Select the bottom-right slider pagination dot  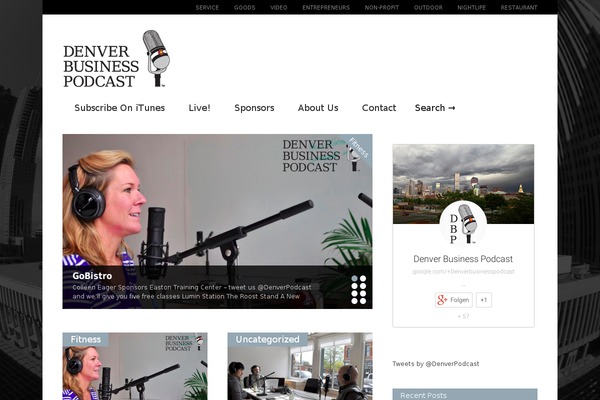[x=363, y=301]
